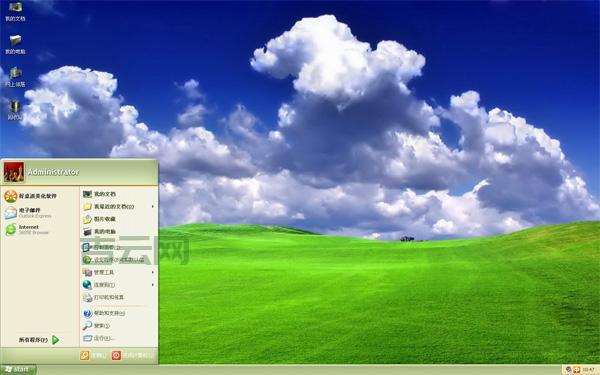
Task: Open the desktop beautify software entry
Action: 31,196
